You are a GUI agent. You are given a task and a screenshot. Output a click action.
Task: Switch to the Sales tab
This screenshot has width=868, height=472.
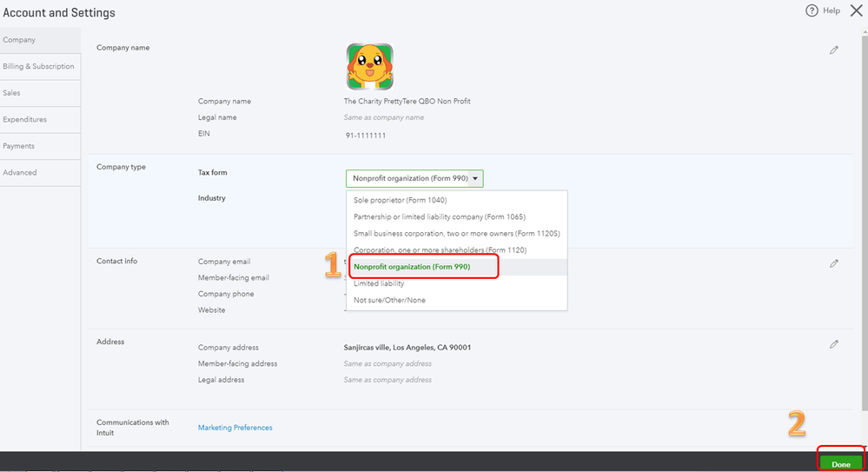click(x=40, y=93)
